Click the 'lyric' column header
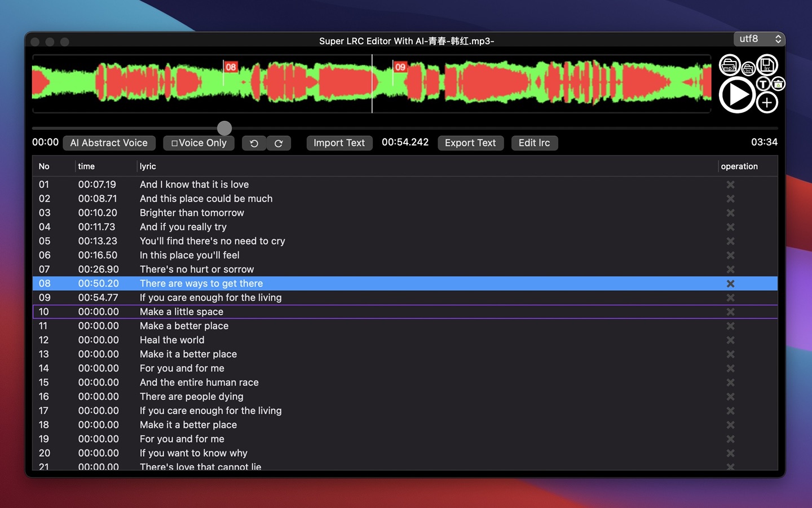This screenshot has height=508, width=812. (148, 167)
